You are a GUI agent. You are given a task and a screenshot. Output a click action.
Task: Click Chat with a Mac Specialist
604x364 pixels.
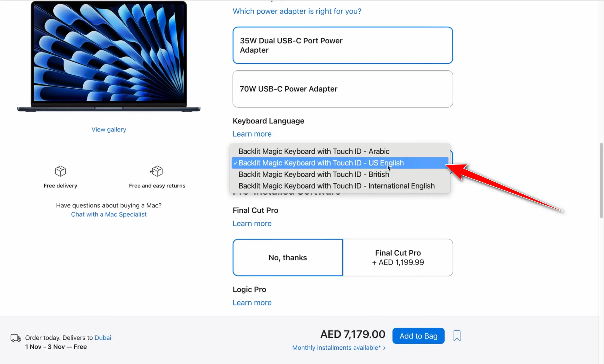pos(109,214)
